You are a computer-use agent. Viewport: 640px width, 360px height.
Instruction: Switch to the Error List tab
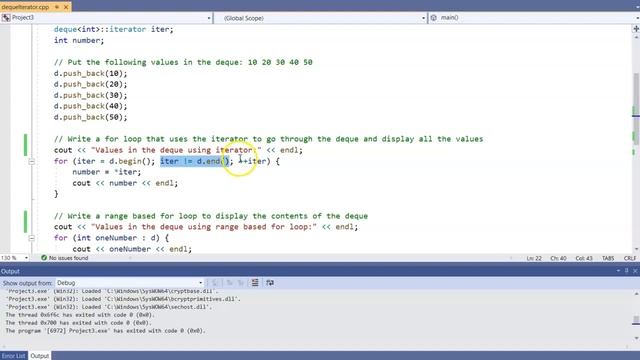(13, 356)
